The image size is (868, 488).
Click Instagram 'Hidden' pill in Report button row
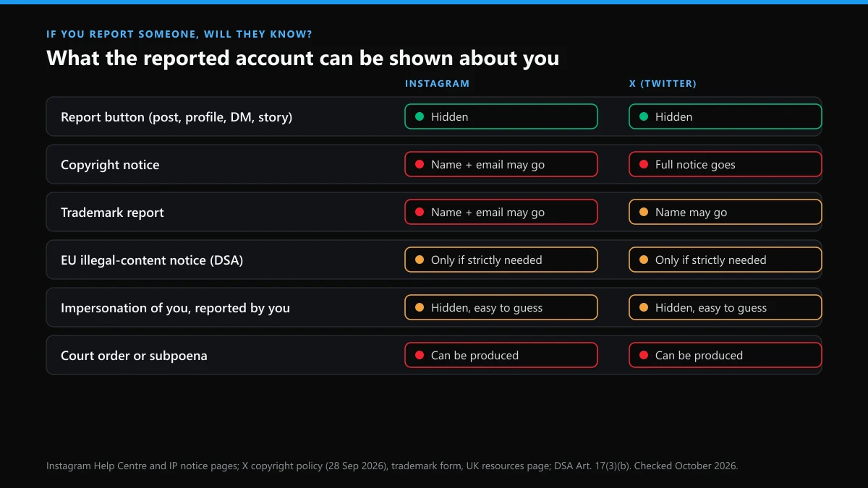click(501, 116)
